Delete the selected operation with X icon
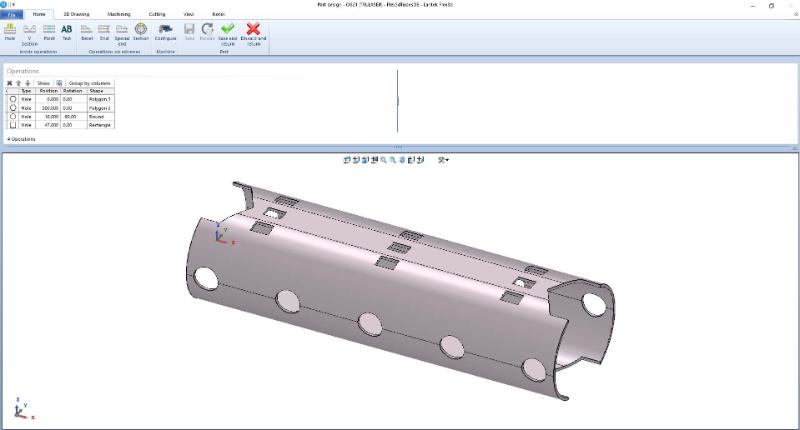This screenshot has width=800, height=430. 10,83
